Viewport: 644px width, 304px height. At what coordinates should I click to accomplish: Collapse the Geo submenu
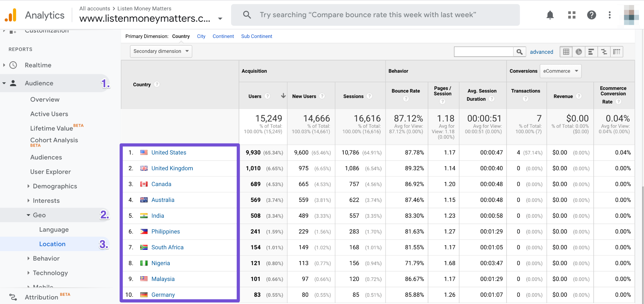[28, 215]
